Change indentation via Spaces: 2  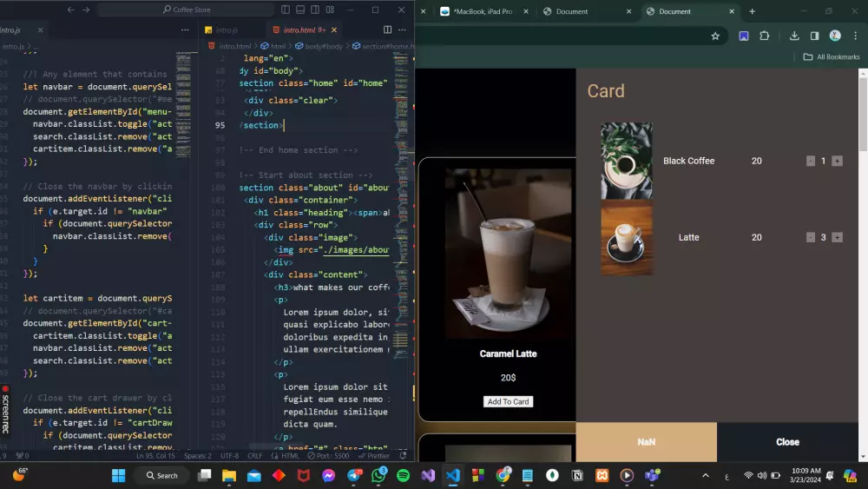198,456
